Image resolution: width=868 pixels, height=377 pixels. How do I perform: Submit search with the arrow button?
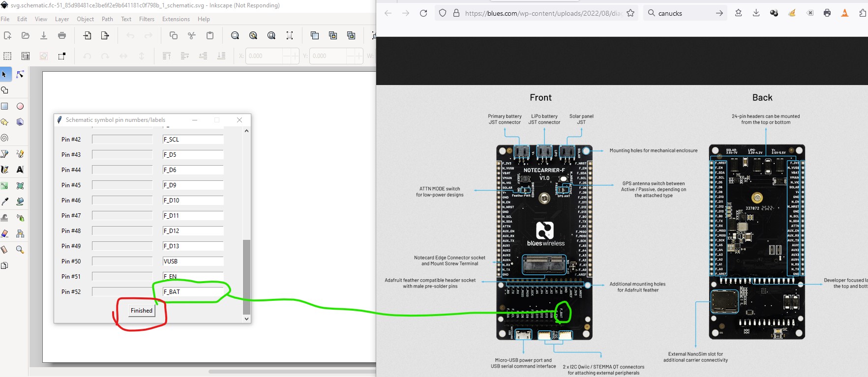[719, 13]
